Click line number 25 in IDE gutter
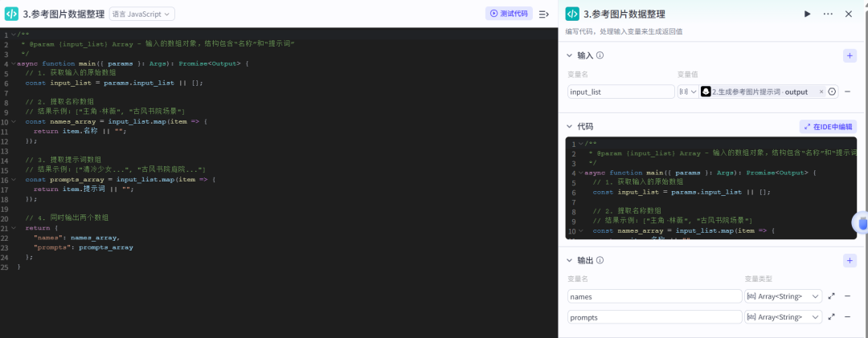The image size is (868, 338). tap(5, 267)
